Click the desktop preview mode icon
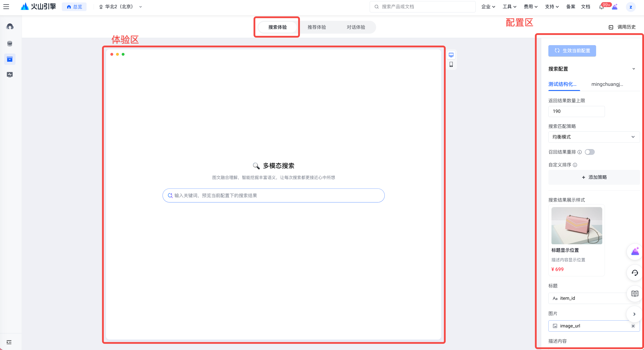This screenshot has height=350, width=644. (x=451, y=55)
